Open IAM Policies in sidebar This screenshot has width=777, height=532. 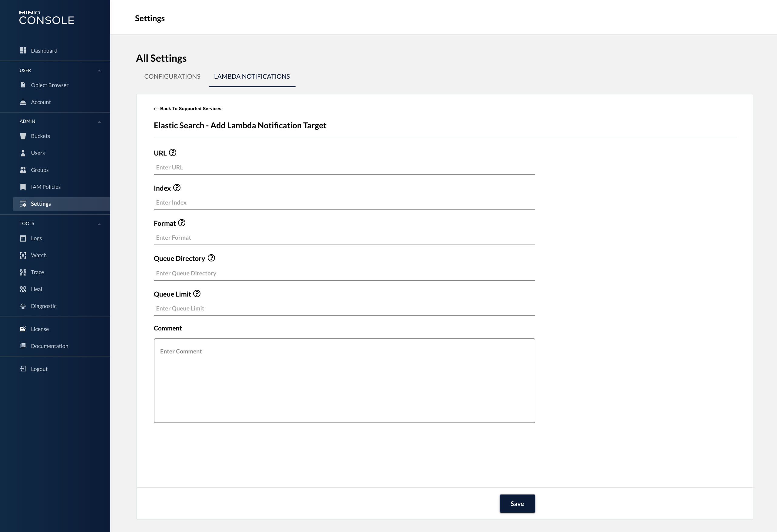pos(46,187)
